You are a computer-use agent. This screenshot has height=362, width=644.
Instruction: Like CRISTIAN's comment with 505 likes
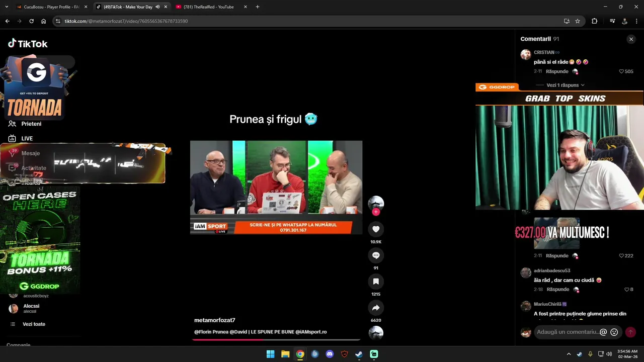coord(622,71)
